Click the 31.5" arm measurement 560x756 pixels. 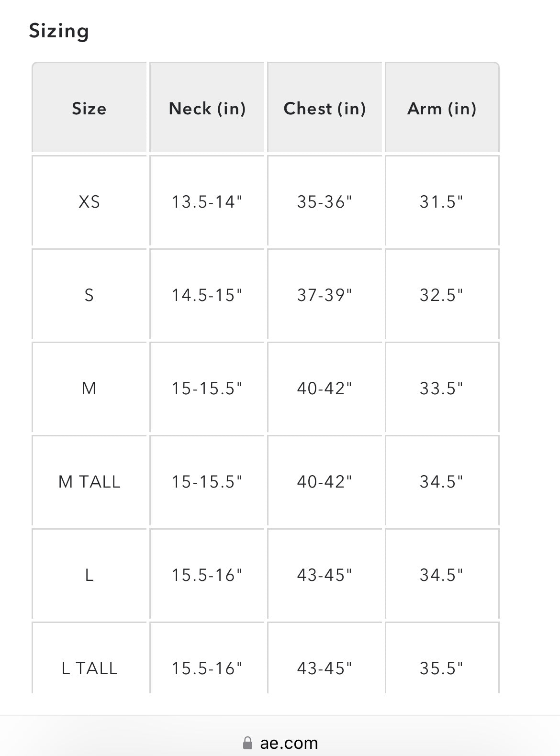click(442, 201)
